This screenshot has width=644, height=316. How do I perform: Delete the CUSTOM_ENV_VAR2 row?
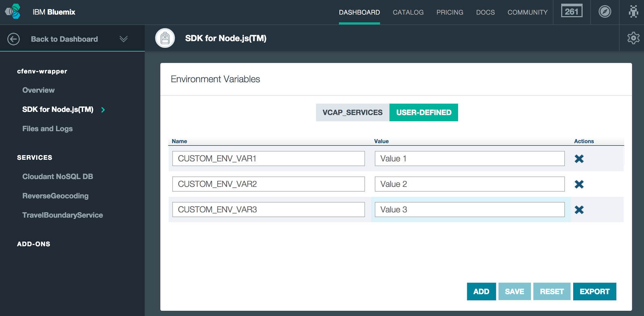pos(579,184)
